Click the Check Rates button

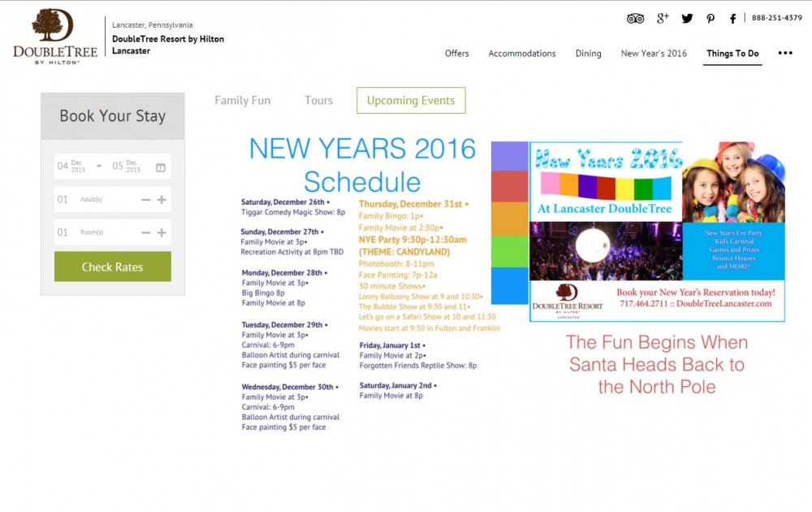pyautogui.click(x=112, y=267)
